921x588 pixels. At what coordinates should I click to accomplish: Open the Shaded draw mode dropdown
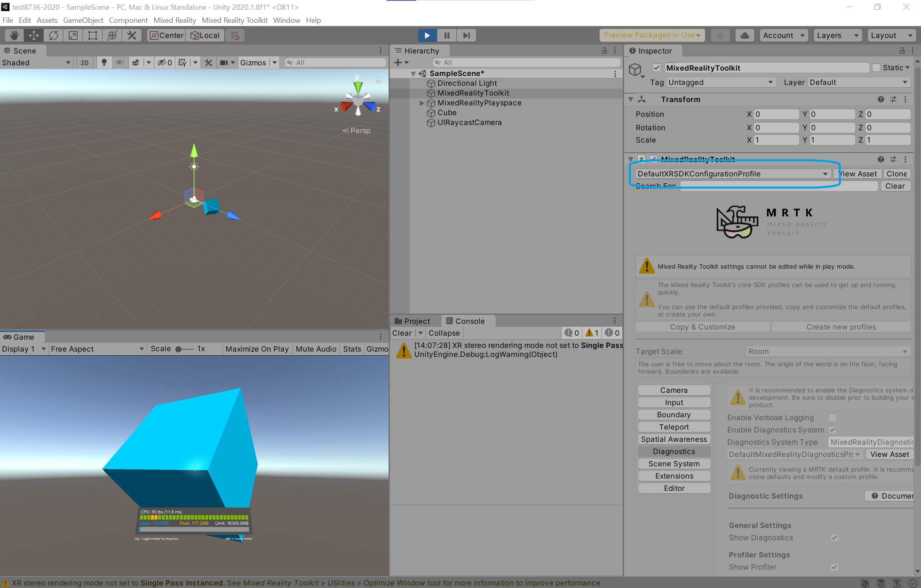pyautogui.click(x=36, y=62)
